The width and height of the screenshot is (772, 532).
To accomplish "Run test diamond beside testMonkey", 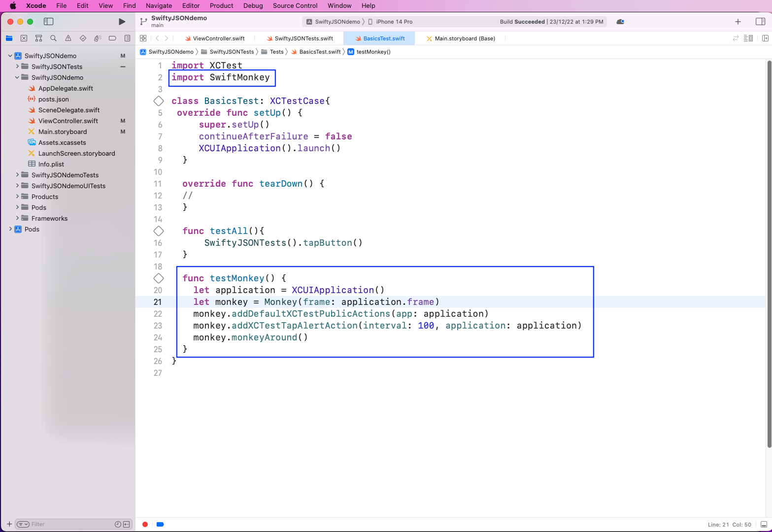I will point(159,278).
